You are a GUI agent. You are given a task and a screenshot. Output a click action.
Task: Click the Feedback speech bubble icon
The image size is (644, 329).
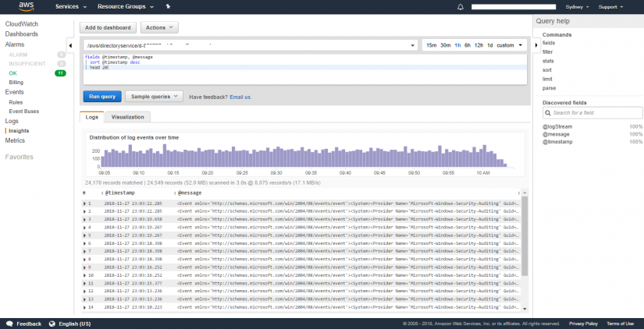tap(9, 324)
